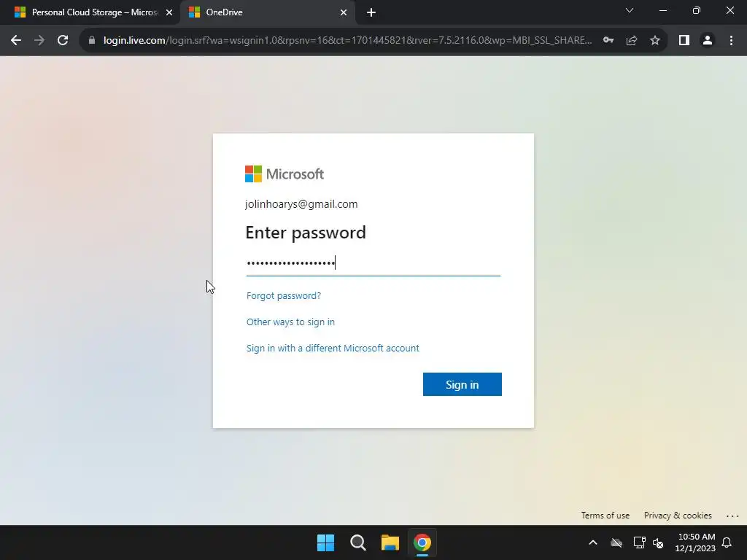
Task: Open the saved passwords key icon
Action: point(608,41)
